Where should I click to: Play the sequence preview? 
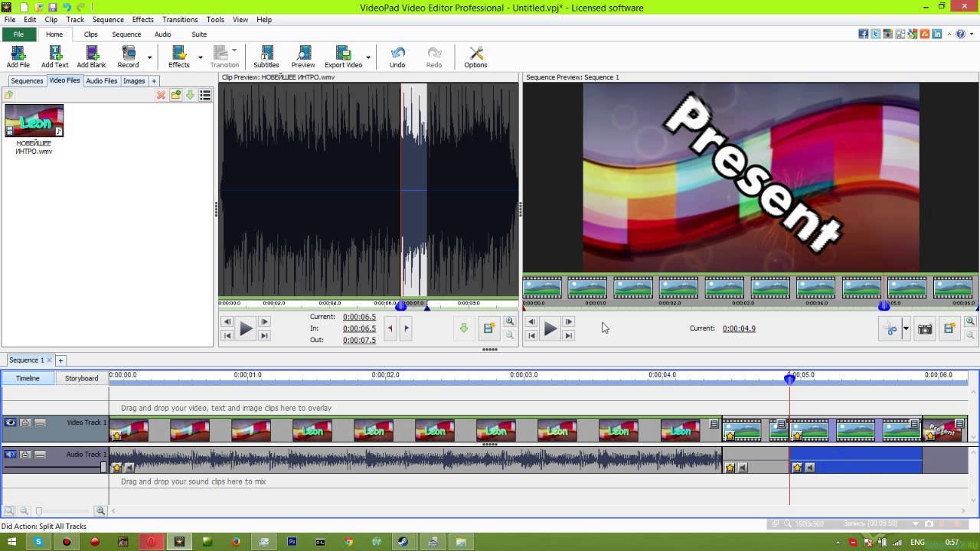[550, 329]
